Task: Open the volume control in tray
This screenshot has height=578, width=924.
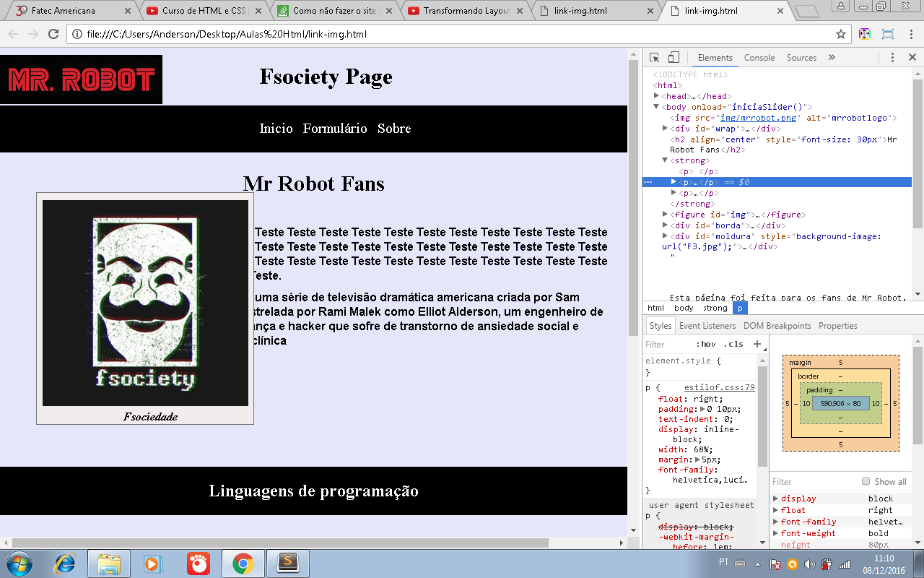Action: point(809,564)
